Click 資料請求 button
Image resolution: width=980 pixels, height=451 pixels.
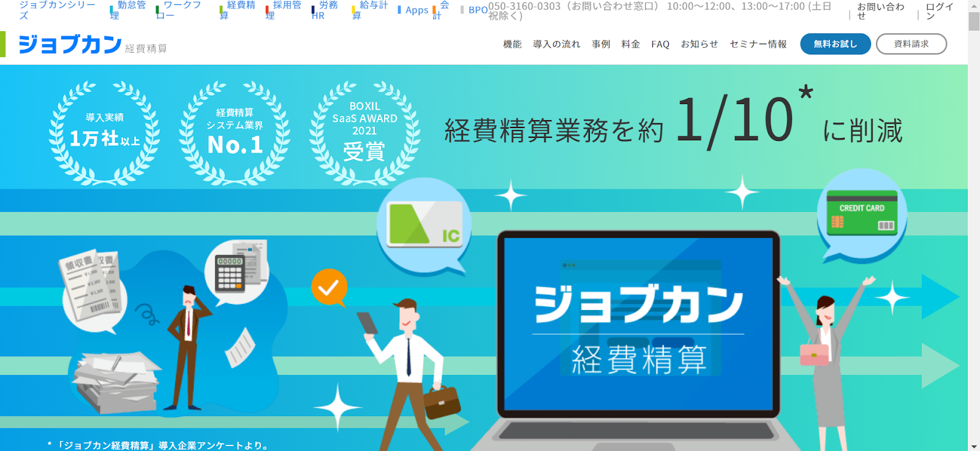click(911, 44)
